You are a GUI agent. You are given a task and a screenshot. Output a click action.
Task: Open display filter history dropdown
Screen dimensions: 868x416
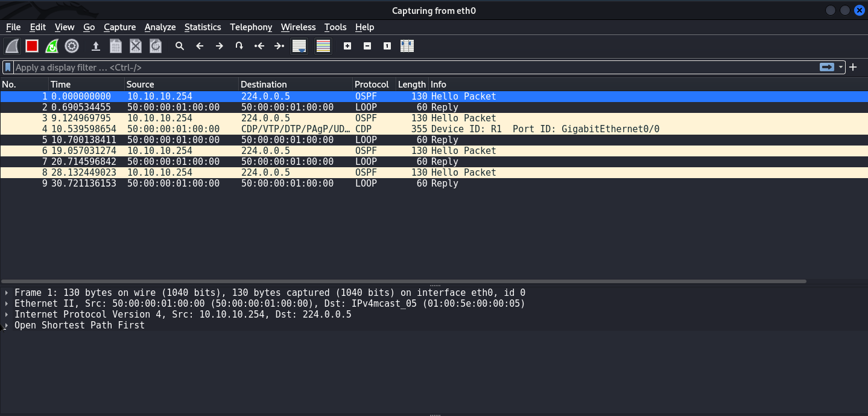841,67
